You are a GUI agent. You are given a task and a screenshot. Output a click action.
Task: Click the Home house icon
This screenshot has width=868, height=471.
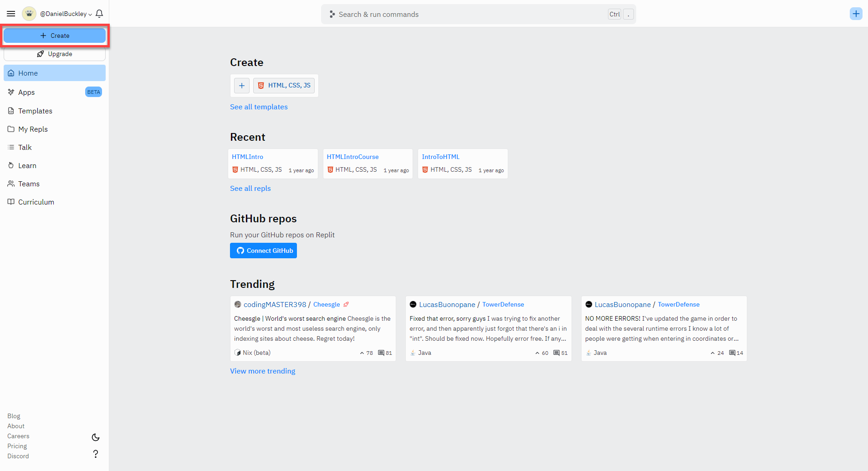point(11,73)
